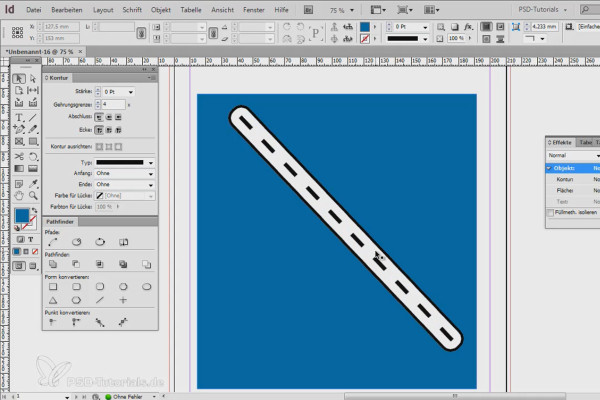This screenshot has height=400, width=600.
Task: Open Anfang start arrowhead dropdown
Action: (151, 174)
